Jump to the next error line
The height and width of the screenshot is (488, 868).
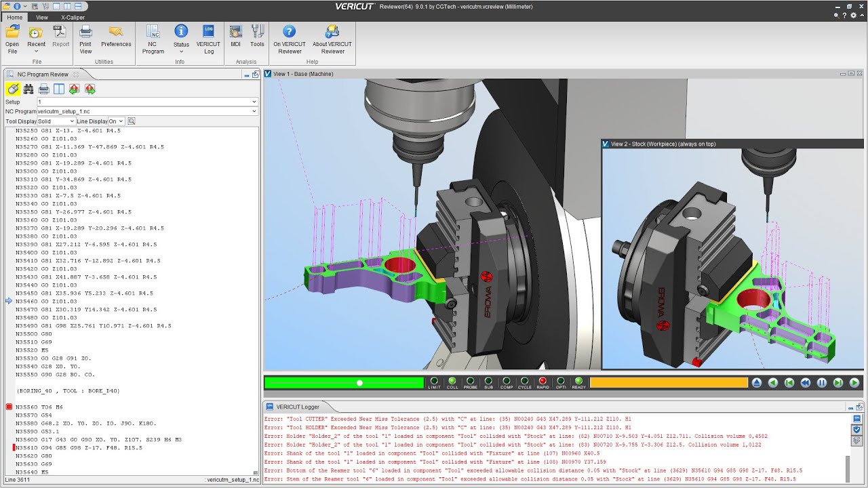90,89
